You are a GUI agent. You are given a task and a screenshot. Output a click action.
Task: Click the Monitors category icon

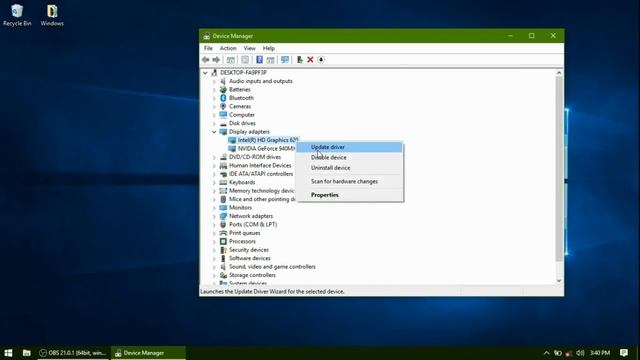click(223, 208)
